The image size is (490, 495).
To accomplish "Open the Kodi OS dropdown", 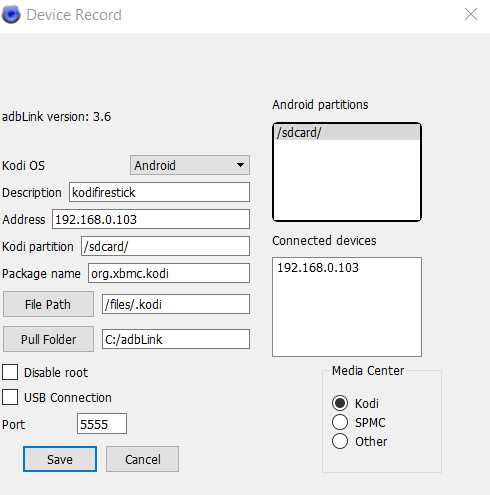I will 190,165.
